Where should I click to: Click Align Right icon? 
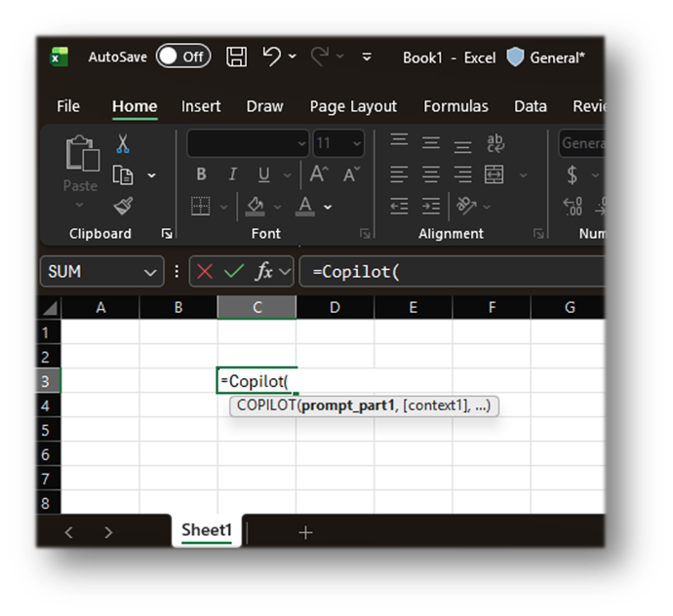point(462,174)
